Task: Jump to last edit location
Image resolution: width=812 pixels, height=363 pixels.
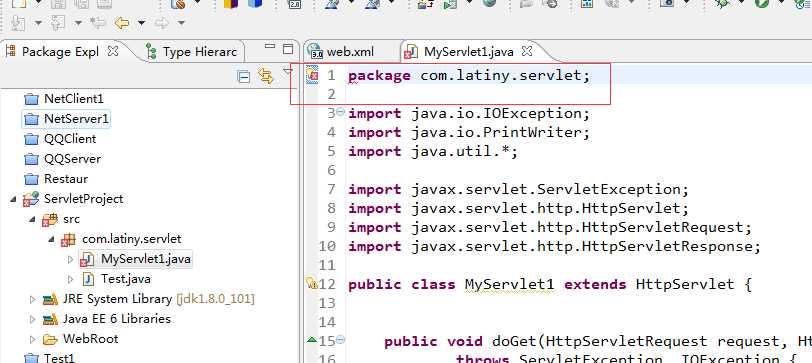Action: pyautogui.click(x=98, y=22)
